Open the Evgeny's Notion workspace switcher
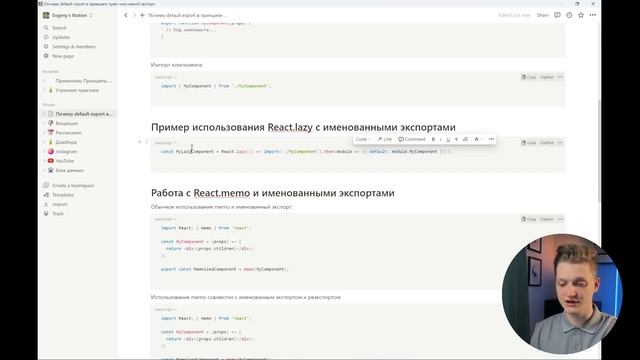The image size is (640, 360). click(x=68, y=15)
